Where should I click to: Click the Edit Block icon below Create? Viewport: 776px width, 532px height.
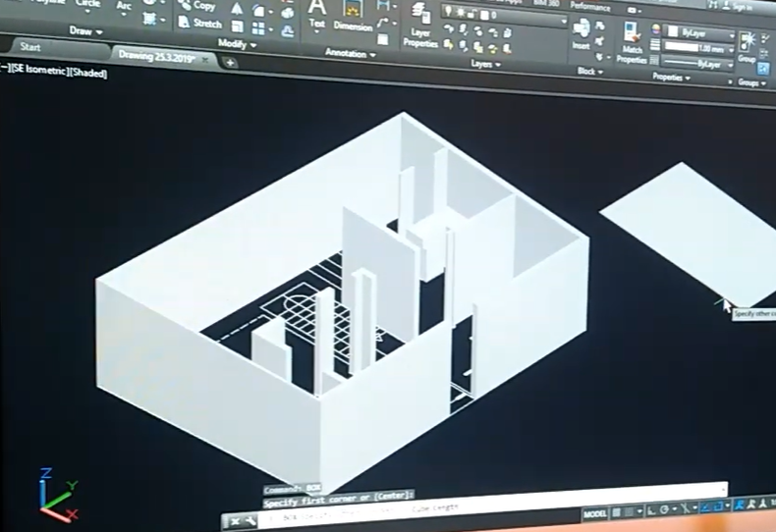pos(600,41)
